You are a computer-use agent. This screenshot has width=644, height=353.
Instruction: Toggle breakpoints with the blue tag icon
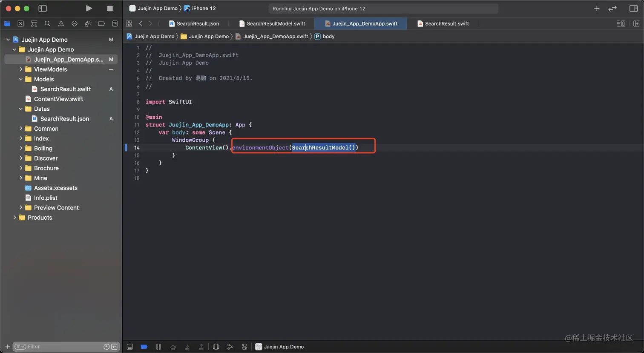tap(144, 347)
